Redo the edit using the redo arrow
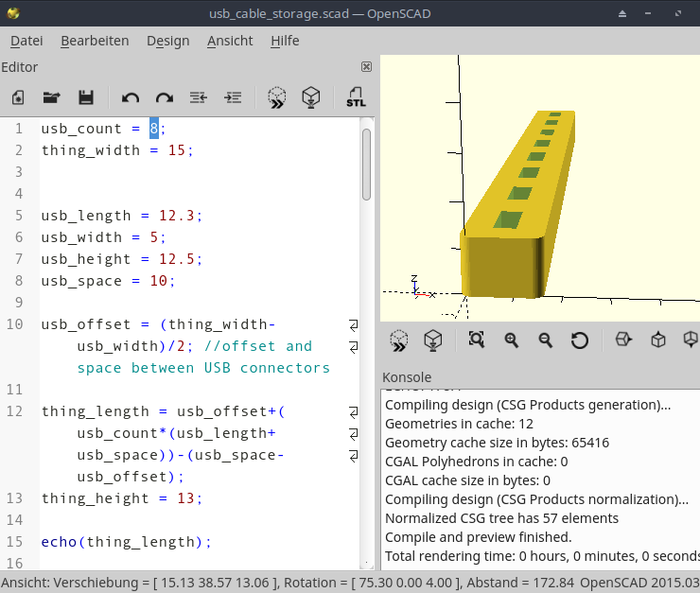 coord(165,97)
